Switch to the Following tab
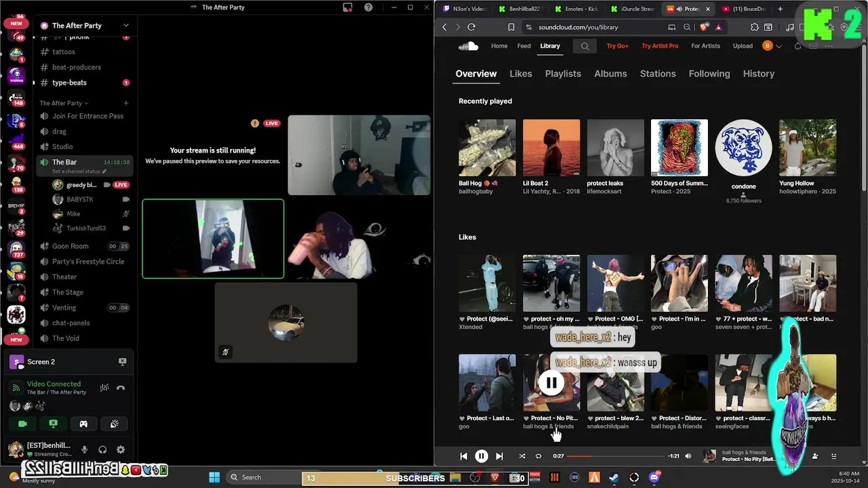868x488 pixels. pyautogui.click(x=709, y=73)
